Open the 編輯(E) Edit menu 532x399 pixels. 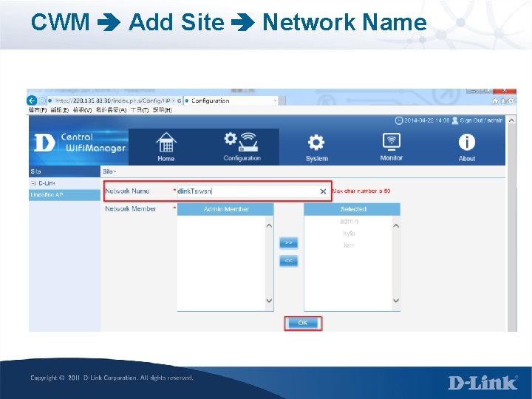click(60, 110)
